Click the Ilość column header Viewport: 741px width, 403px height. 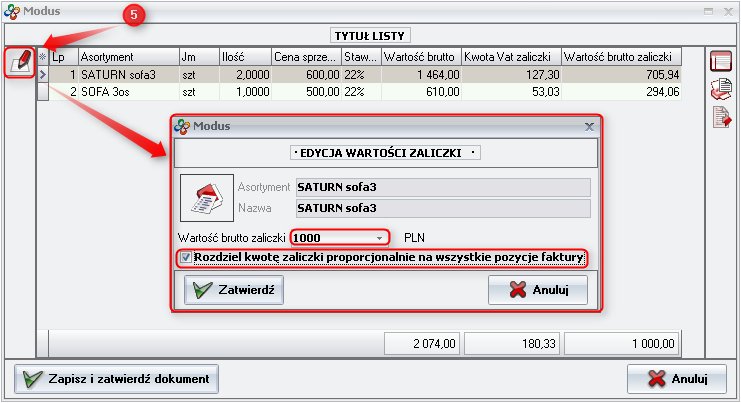point(245,57)
